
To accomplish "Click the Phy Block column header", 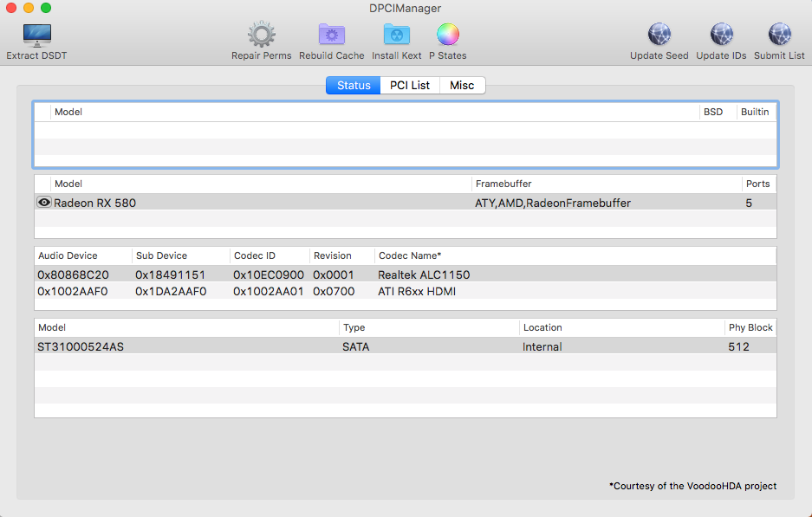I will click(750, 327).
